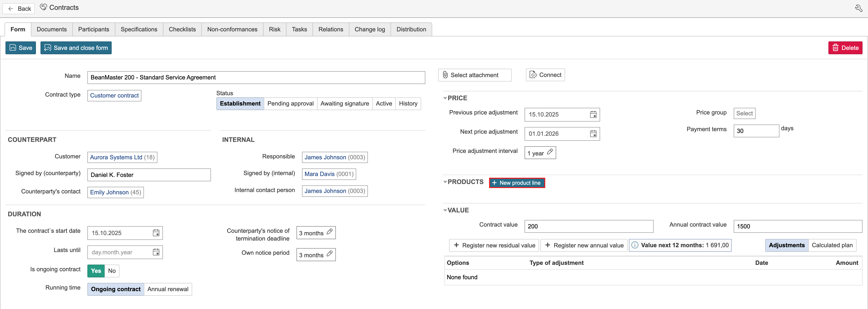Collapse the PRICE section

tap(445, 98)
